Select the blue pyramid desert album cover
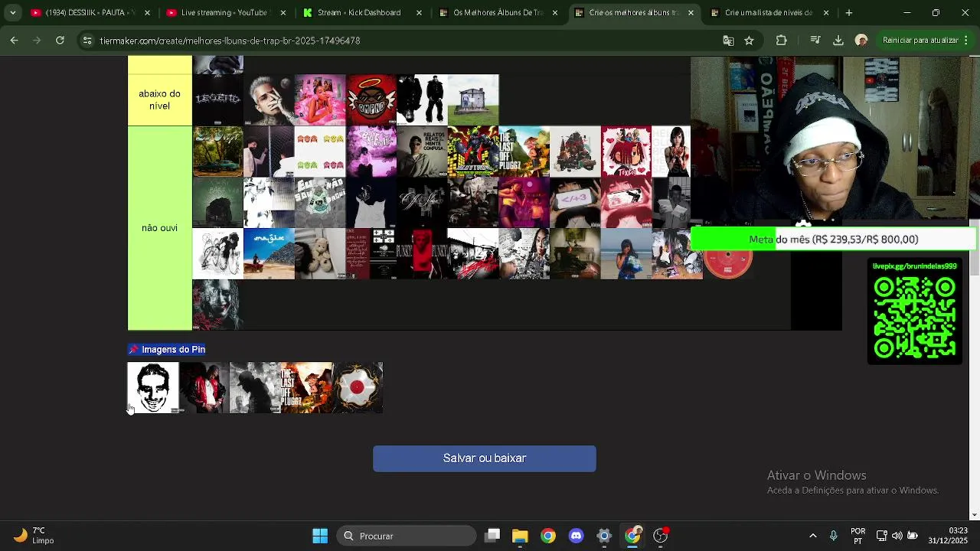Viewport: 980px width, 551px height. pos(269,254)
